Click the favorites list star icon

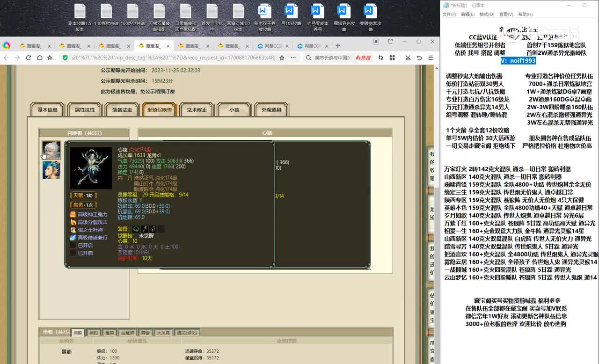(x=50, y=58)
